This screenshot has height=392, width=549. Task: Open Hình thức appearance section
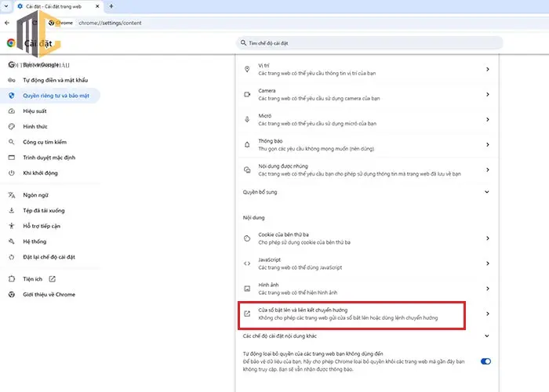click(50, 126)
